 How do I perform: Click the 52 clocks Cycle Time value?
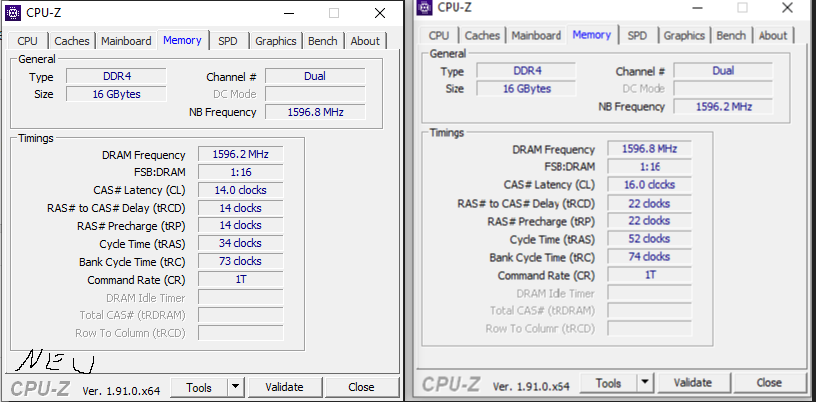649,239
